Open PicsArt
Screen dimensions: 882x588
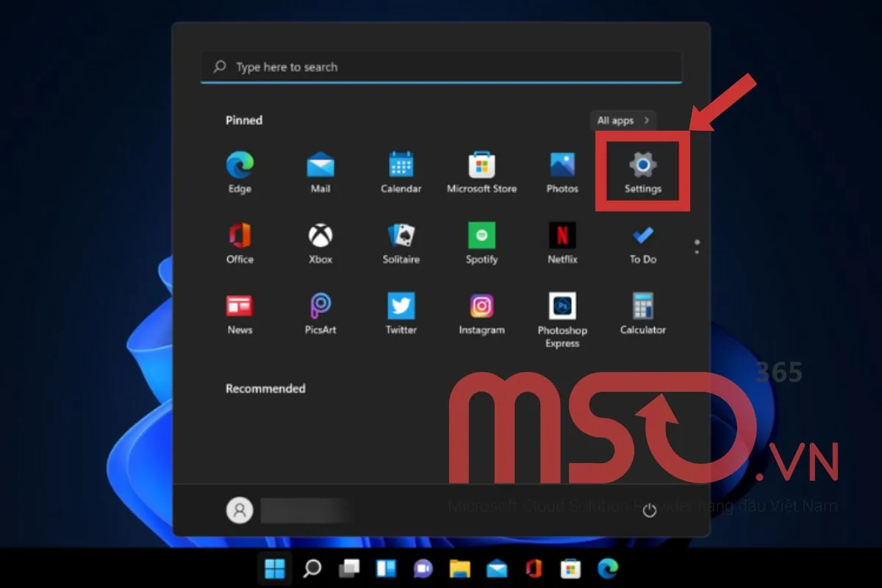[320, 309]
